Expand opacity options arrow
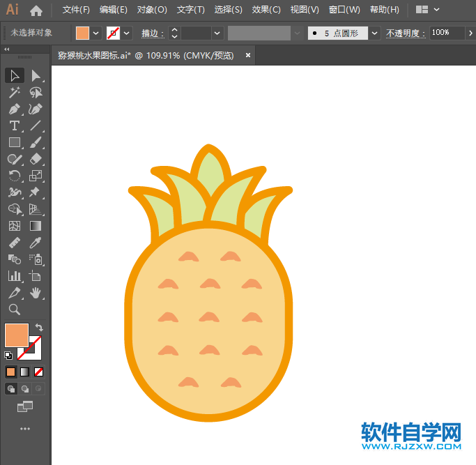This screenshot has width=476, height=465. pos(470,33)
